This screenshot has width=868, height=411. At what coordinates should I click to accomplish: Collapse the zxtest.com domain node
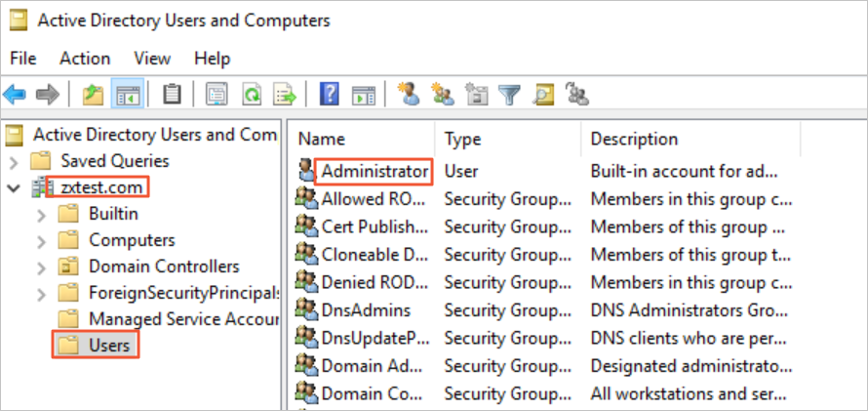pyautogui.click(x=14, y=187)
